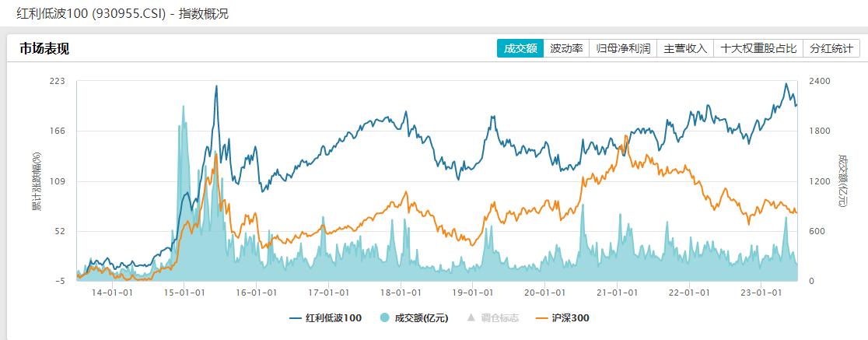868x340 pixels.
Task: Click the blue line icon for 红利低波100
Action: pos(296,318)
